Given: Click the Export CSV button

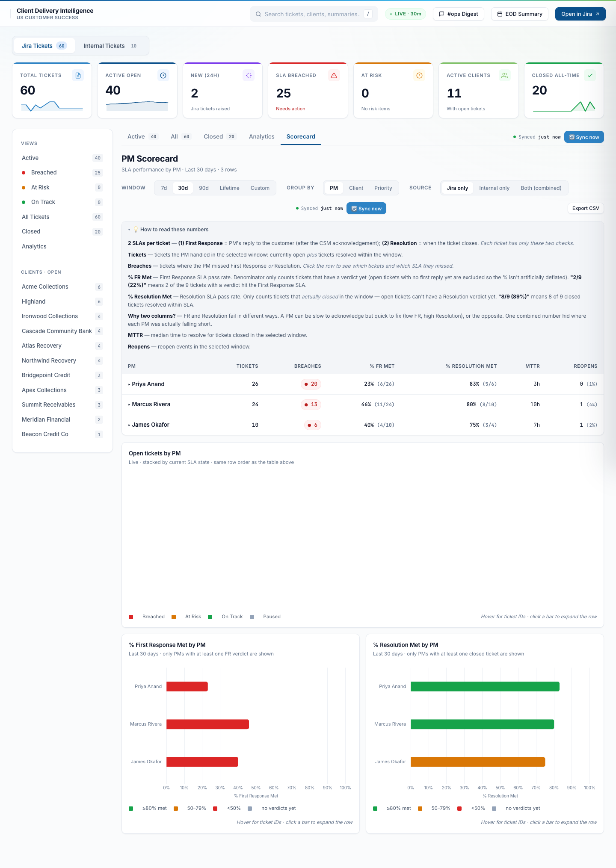Looking at the screenshot, I should (585, 208).
